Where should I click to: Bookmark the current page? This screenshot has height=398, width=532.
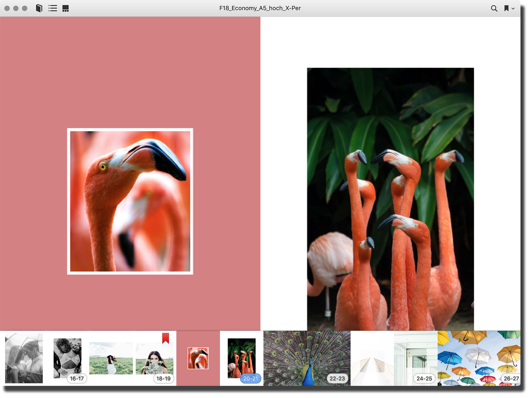(506, 8)
